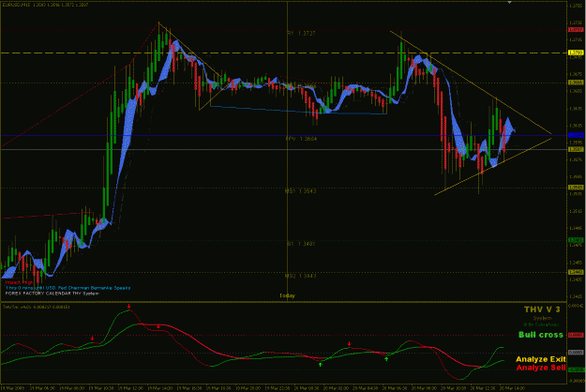Click the 'Analyze Exit' signal label
This screenshot has width=586, height=392.
(541, 359)
